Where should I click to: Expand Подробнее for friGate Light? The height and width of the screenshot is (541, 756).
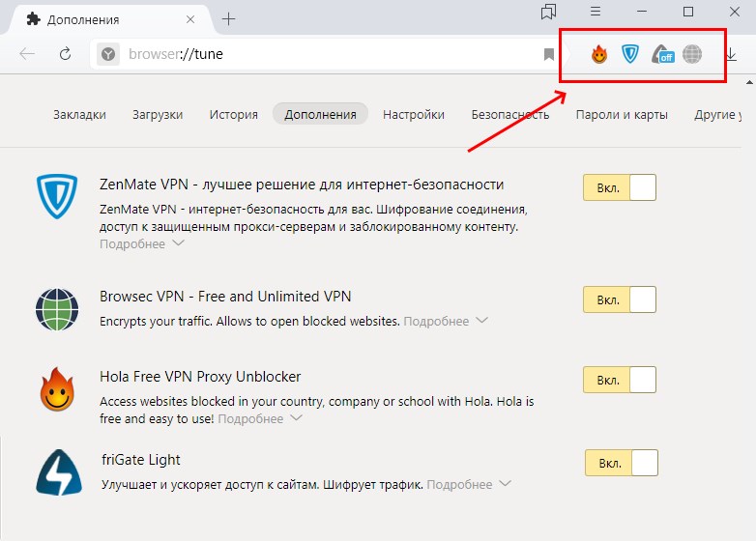[x=469, y=484]
